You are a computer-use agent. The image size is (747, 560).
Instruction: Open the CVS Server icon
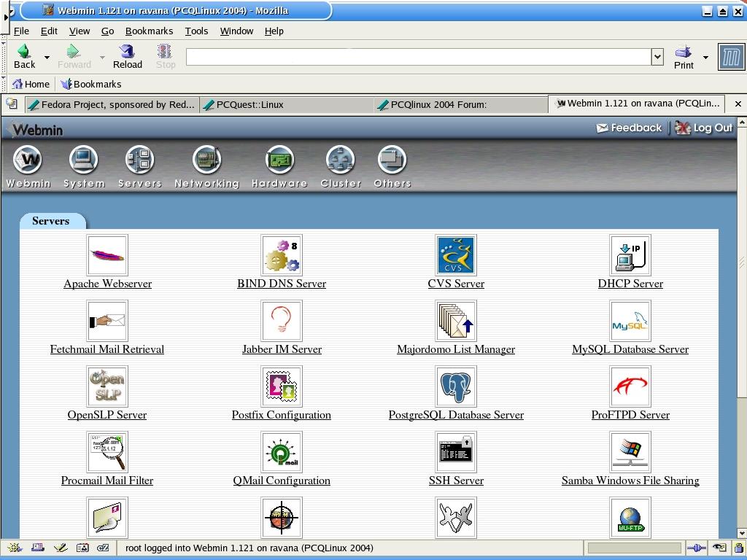pos(456,254)
